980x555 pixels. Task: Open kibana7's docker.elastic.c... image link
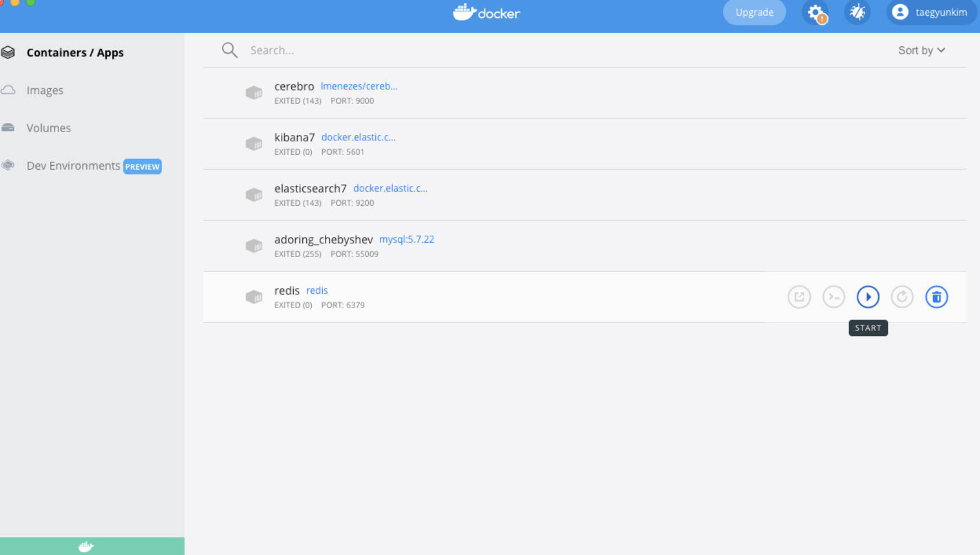[359, 137]
